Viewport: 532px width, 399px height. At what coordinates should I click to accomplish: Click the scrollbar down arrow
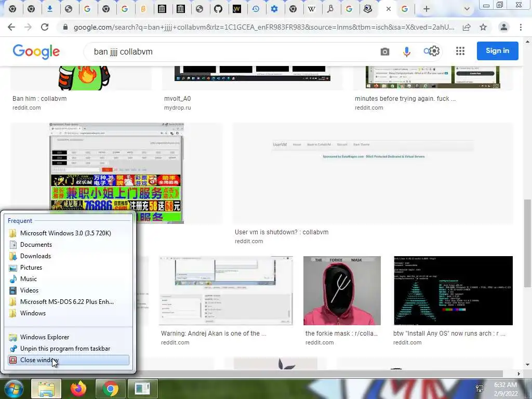[527, 365]
